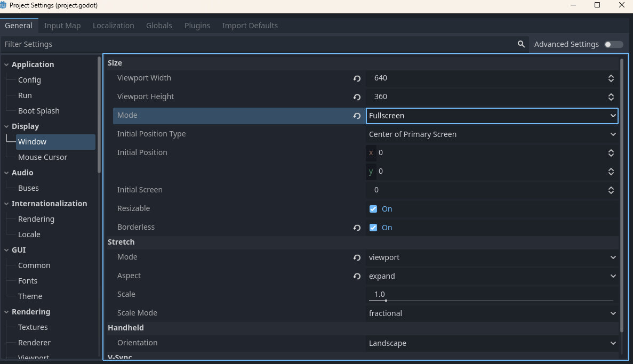Open the Stretch Mode viewport dropdown

click(492, 257)
